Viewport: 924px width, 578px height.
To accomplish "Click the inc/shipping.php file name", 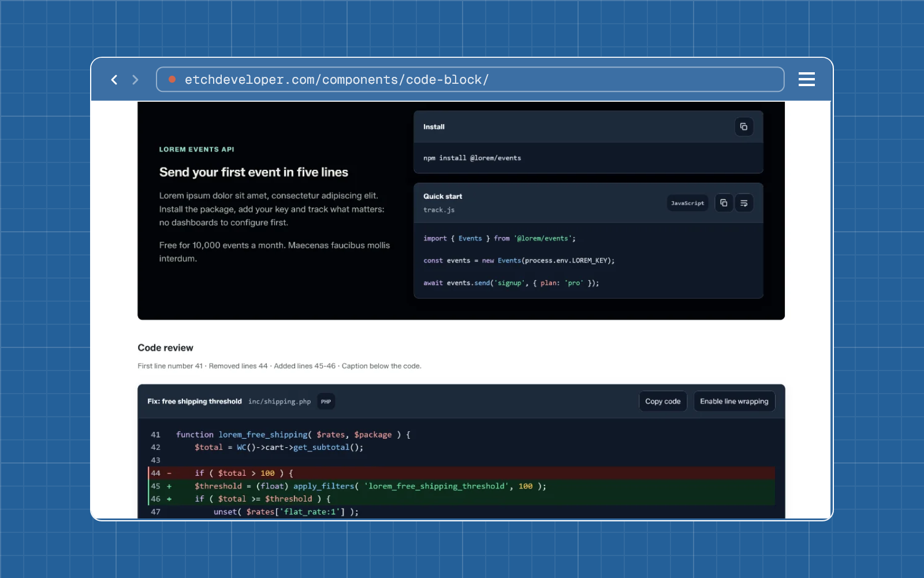I will pos(280,402).
